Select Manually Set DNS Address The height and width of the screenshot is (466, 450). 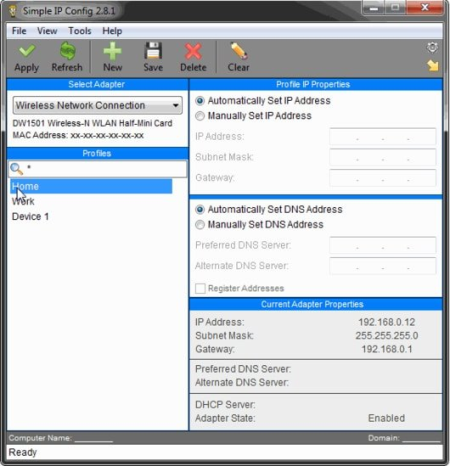click(x=200, y=225)
